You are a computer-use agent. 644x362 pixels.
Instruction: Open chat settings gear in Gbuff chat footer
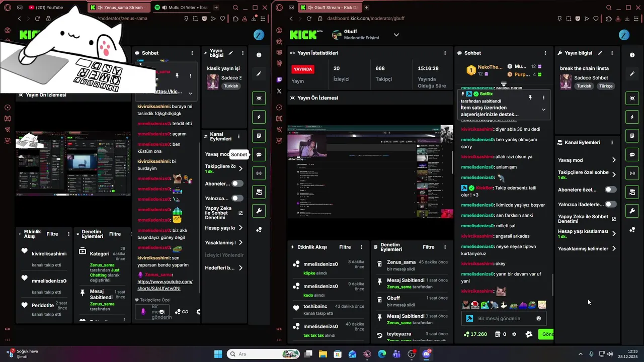point(514,334)
